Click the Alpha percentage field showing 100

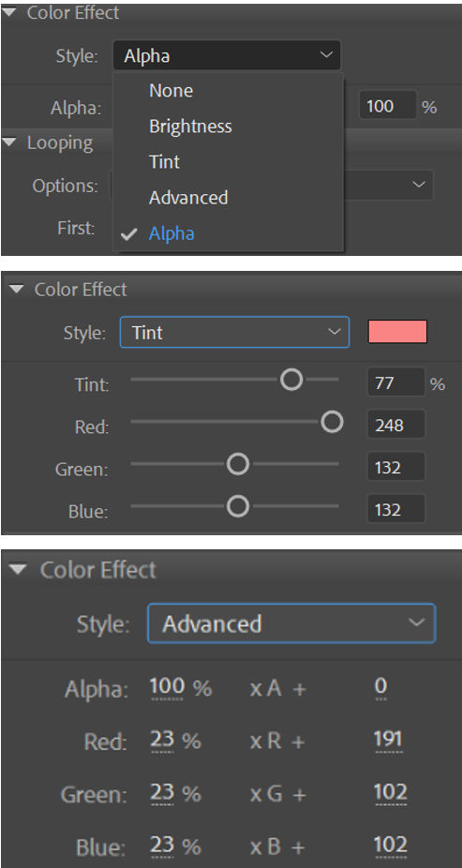pos(387,106)
